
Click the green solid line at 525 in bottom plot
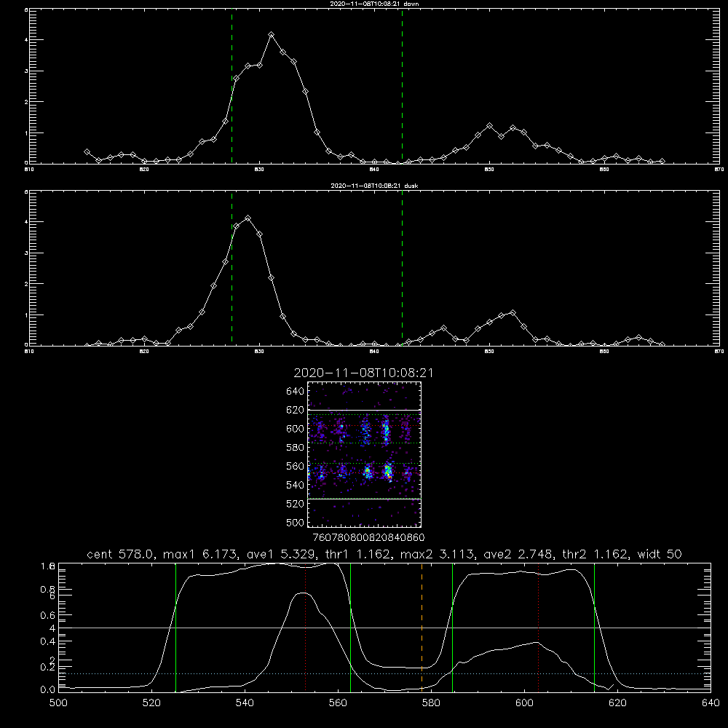(x=176, y=627)
